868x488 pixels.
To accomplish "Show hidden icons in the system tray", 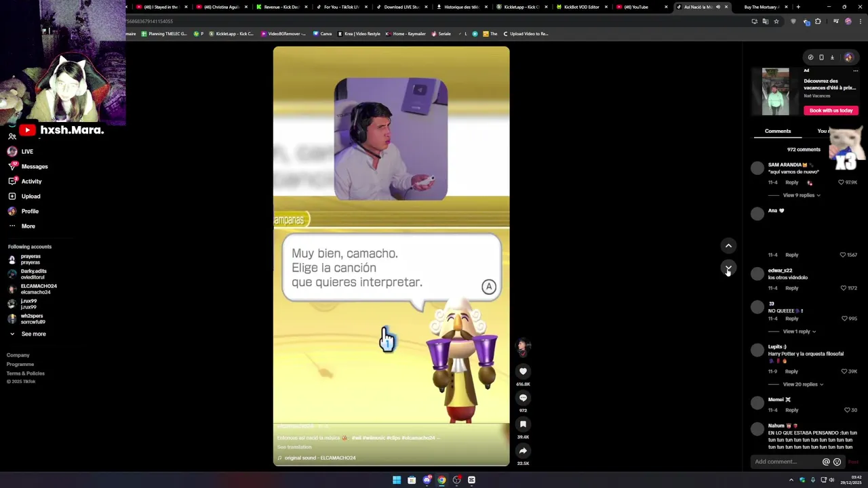I will click(x=791, y=480).
